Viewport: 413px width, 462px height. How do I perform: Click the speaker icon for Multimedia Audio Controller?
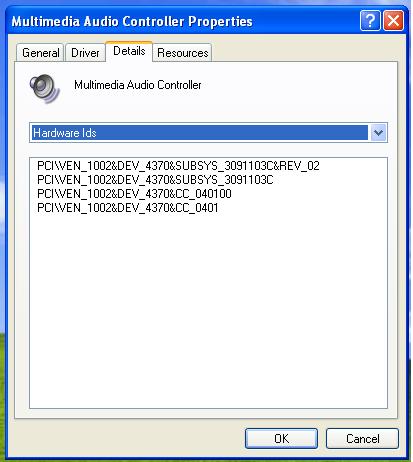pyautogui.click(x=44, y=89)
